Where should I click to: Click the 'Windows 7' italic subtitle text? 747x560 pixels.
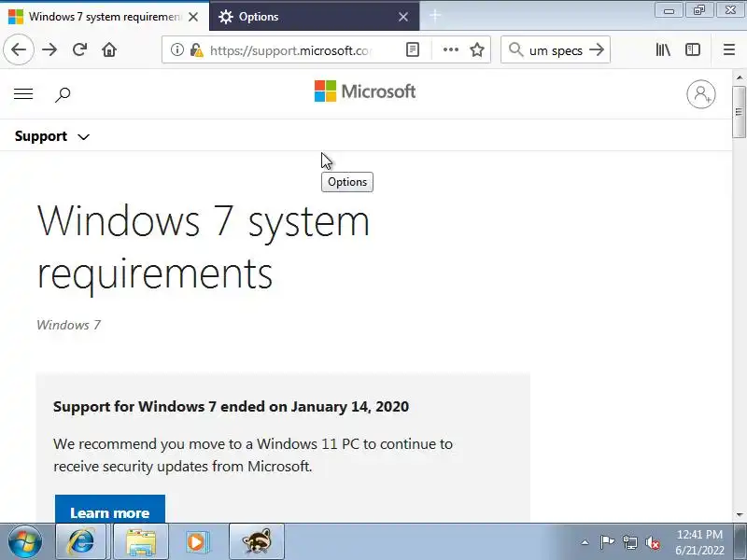pos(68,325)
